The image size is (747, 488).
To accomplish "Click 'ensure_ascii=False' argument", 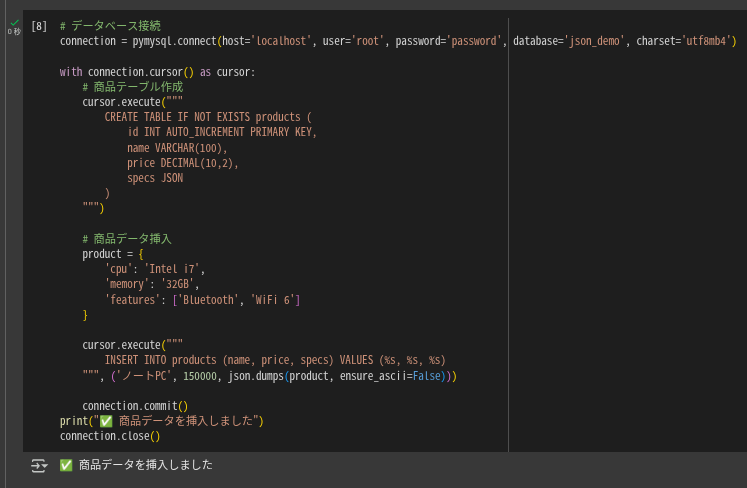I will coord(390,376).
